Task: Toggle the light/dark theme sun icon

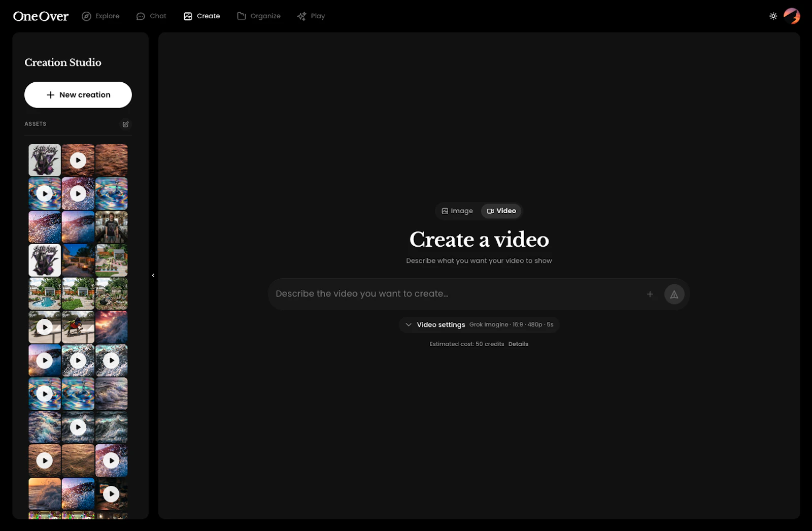Action: pos(773,16)
